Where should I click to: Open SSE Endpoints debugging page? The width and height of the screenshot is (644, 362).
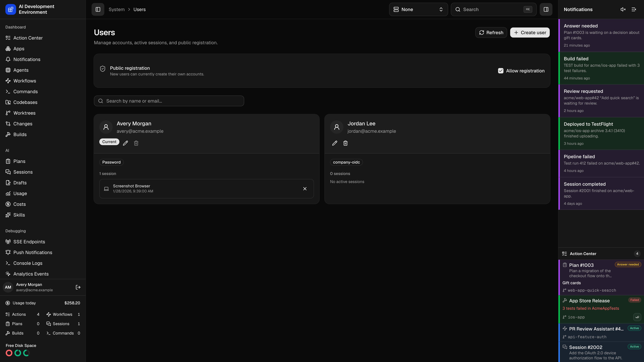click(43, 242)
